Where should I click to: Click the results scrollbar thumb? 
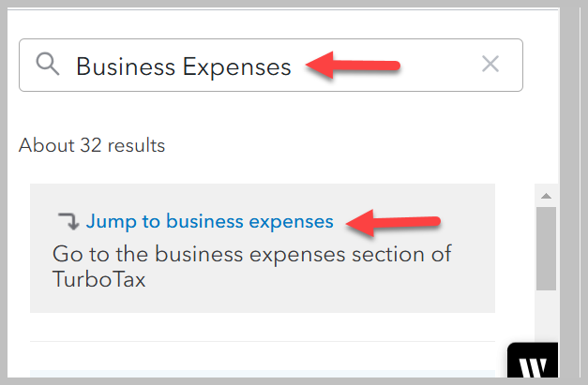tap(546, 248)
